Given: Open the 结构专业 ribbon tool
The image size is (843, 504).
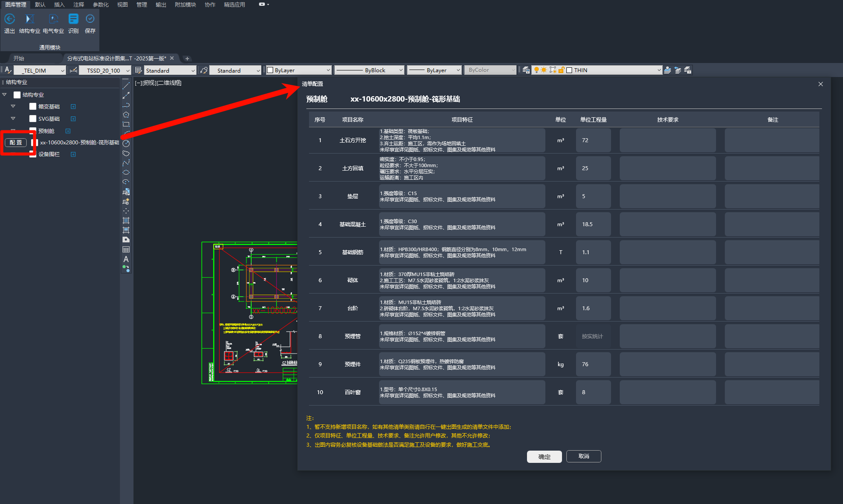Looking at the screenshot, I should point(29,19).
